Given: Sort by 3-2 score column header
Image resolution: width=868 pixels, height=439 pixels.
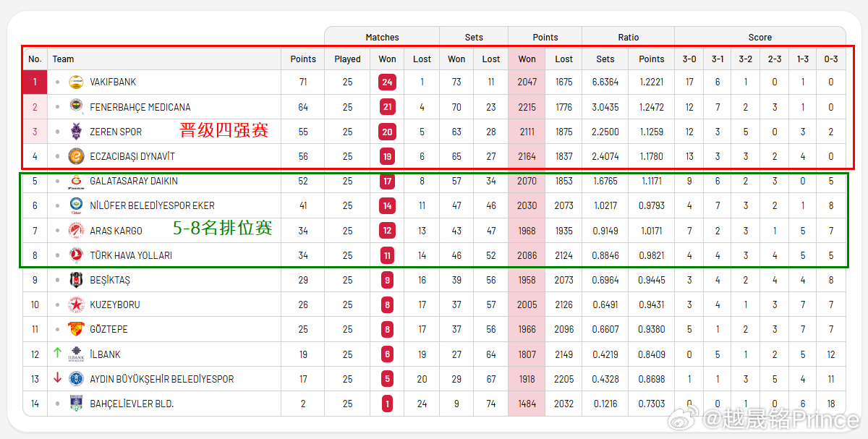Looking at the screenshot, I should [x=746, y=59].
